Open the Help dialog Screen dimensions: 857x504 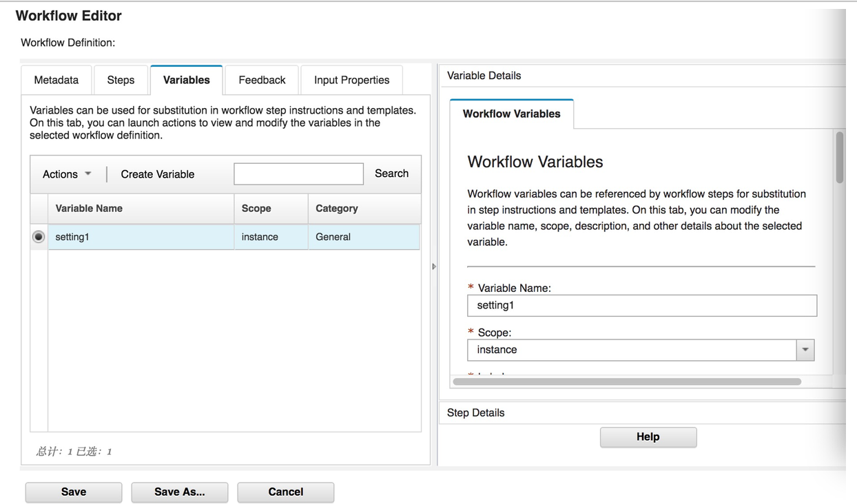pyautogui.click(x=648, y=437)
